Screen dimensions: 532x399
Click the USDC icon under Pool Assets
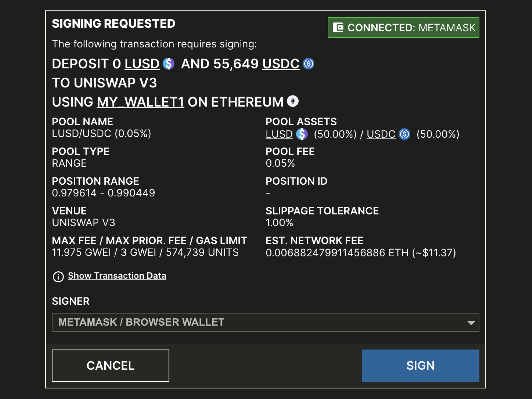[x=404, y=134]
